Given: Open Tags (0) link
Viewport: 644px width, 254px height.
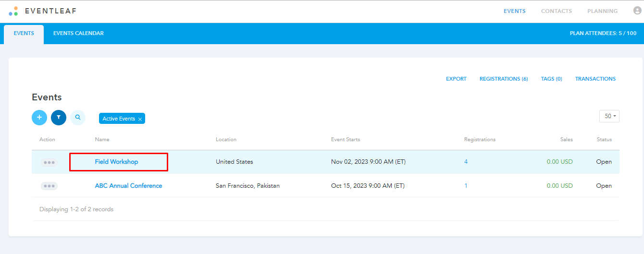Looking at the screenshot, I should tap(552, 79).
